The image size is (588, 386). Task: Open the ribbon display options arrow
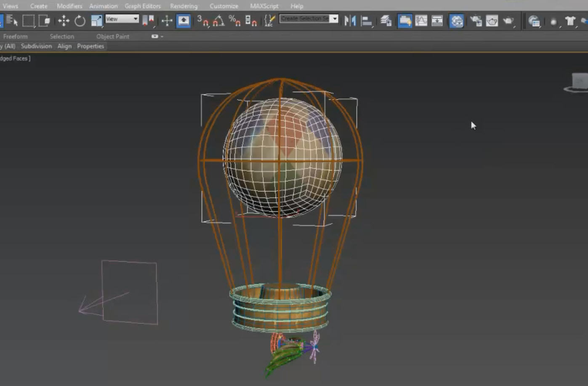pyautogui.click(x=162, y=37)
